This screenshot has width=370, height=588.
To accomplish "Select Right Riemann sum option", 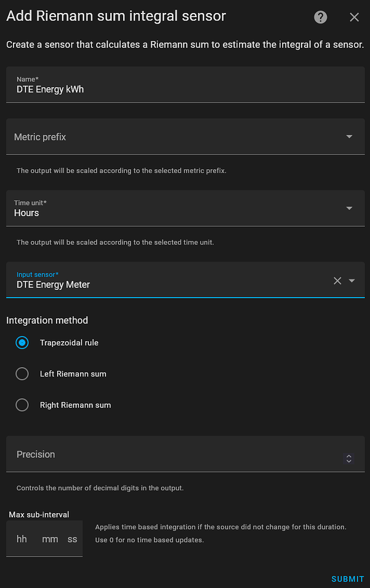I will [22, 405].
